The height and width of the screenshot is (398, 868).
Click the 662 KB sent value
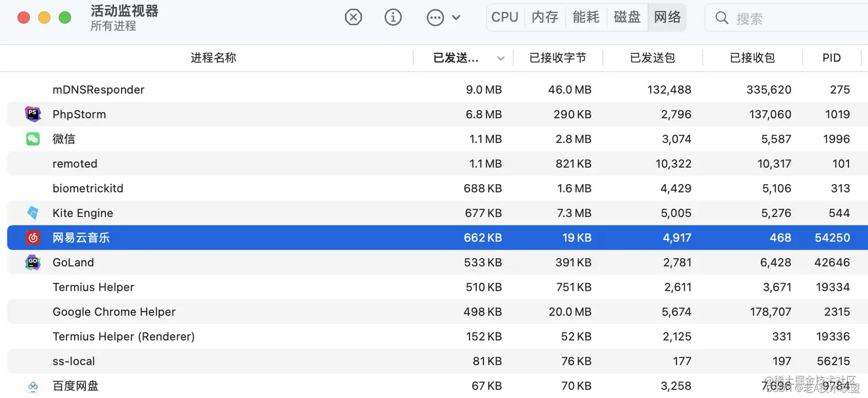483,237
